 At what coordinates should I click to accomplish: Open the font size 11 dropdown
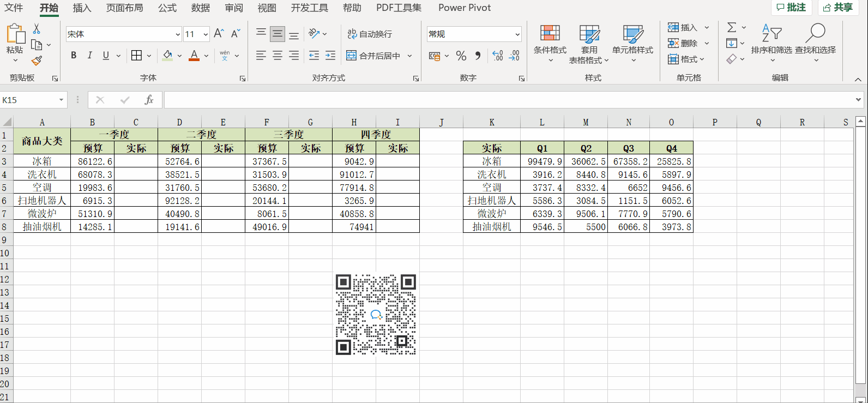[206, 34]
